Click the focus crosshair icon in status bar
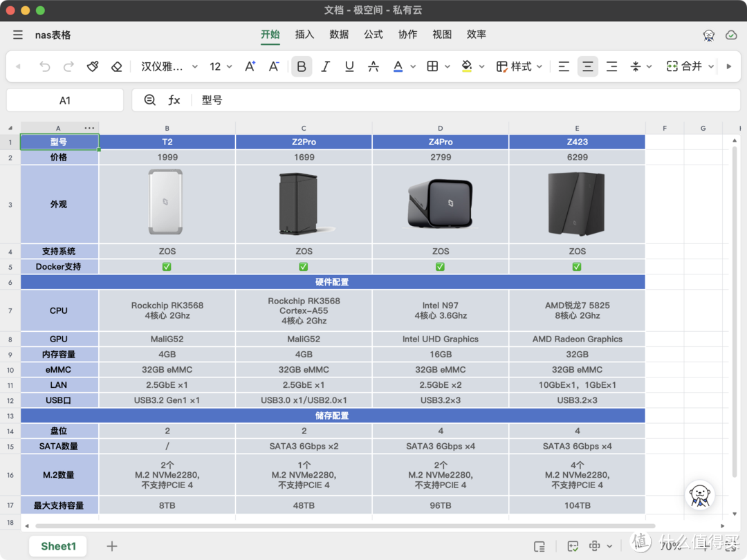 pyautogui.click(x=595, y=546)
